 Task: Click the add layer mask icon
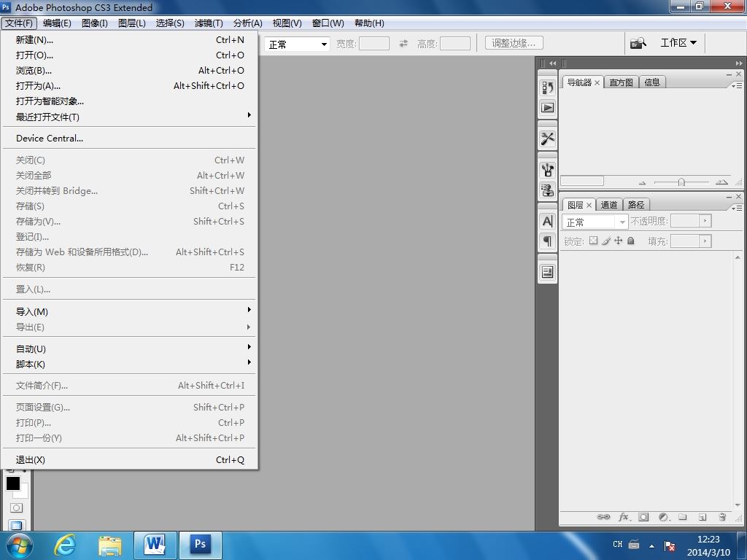coord(643,517)
